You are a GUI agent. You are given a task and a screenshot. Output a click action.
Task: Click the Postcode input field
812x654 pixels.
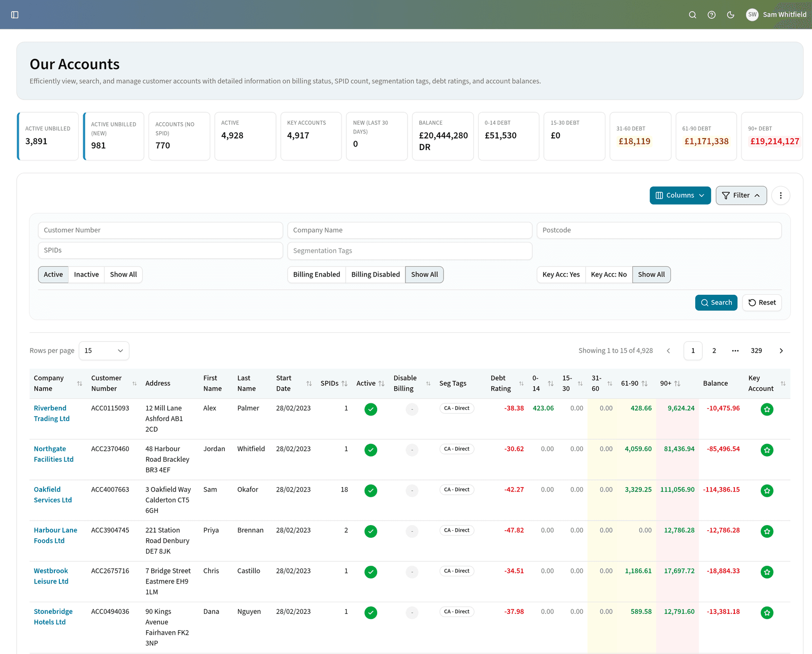pos(659,230)
